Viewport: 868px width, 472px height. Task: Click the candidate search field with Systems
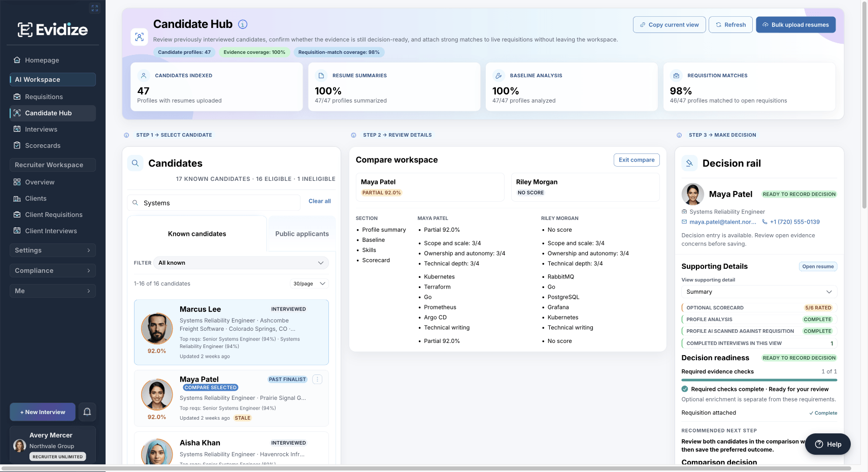(x=214, y=203)
